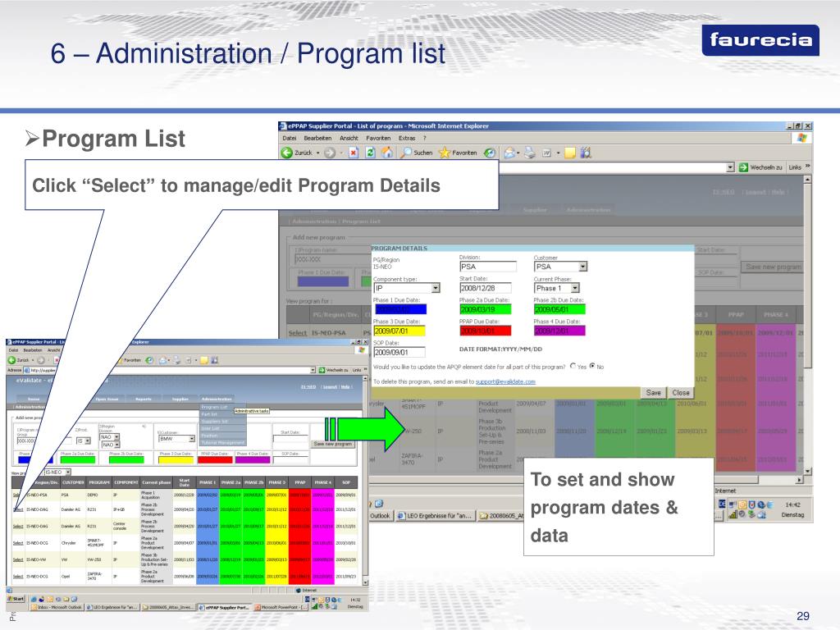This screenshot has height=630, width=840.
Task: Click Supplier tab in small window navigation
Action: (x=180, y=399)
